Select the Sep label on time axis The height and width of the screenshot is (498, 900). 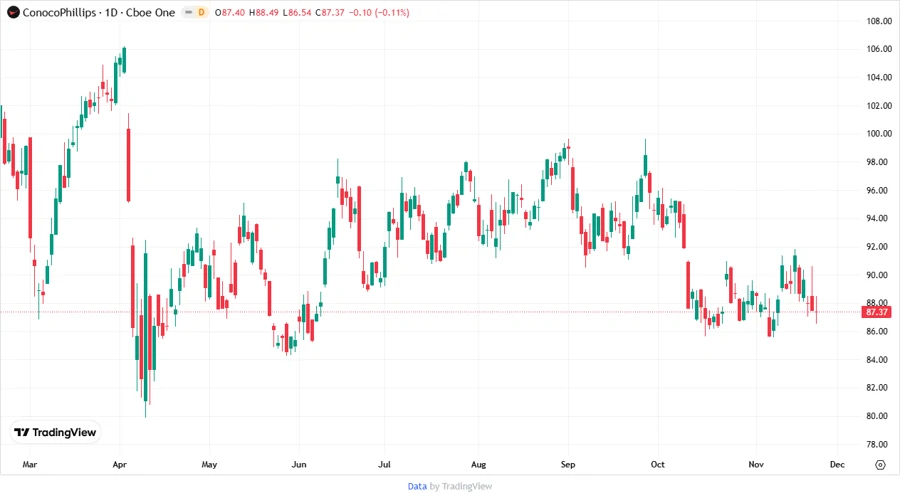[568, 465]
